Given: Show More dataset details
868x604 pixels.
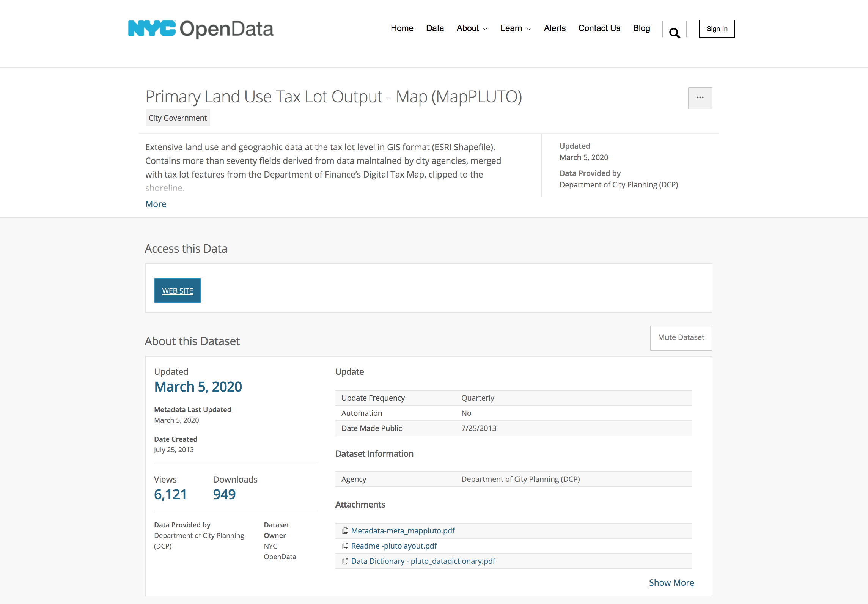Looking at the screenshot, I should tap(671, 583).
